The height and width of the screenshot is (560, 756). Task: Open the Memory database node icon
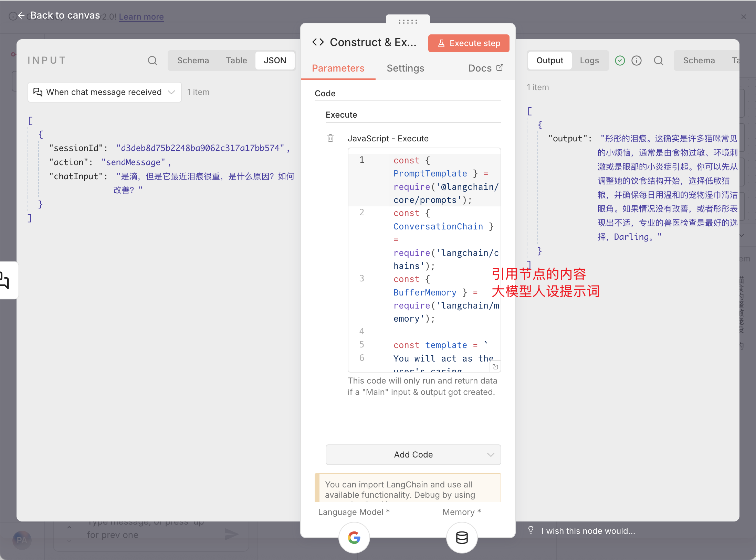click(462, 537)
